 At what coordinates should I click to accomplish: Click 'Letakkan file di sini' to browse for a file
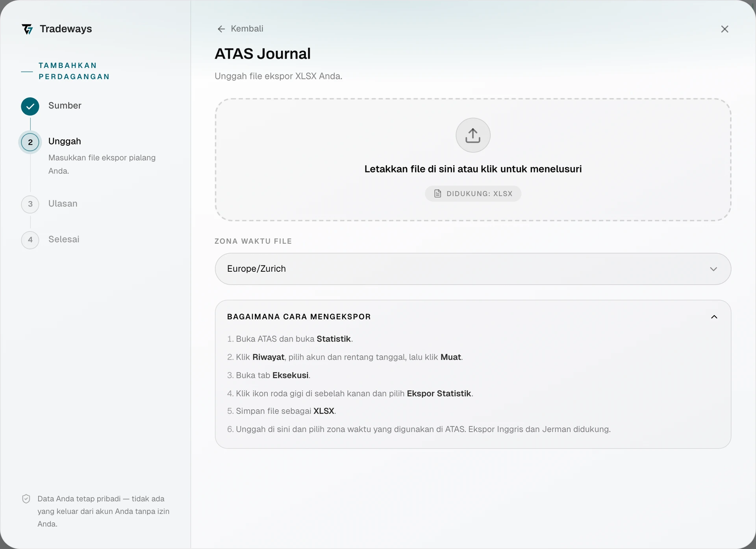(x=473, y=169)
